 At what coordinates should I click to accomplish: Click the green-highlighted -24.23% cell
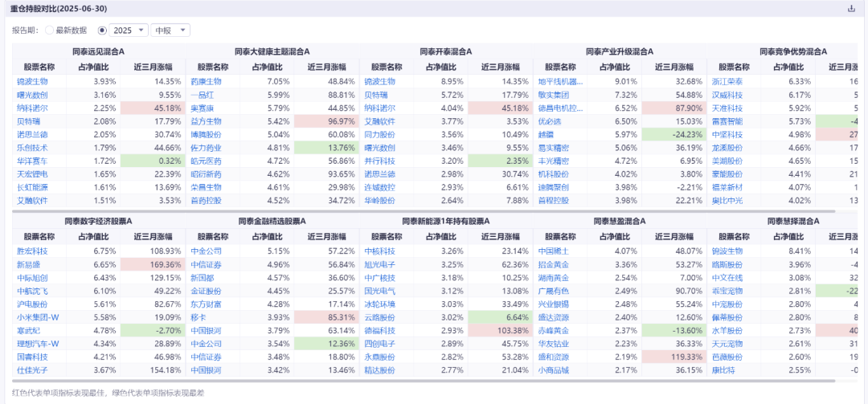tap(674, 134)
